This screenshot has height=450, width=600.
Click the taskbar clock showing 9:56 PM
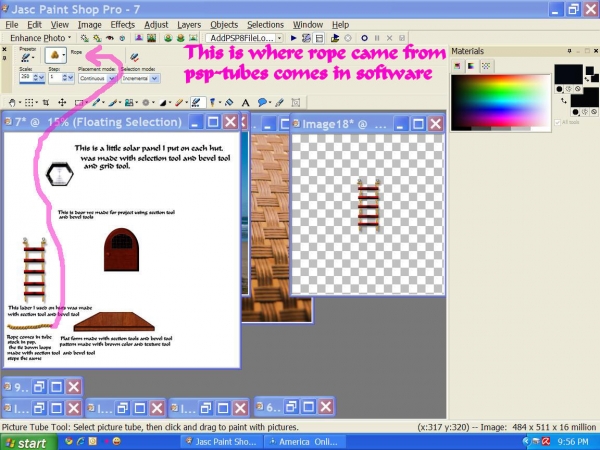point(572,442)
